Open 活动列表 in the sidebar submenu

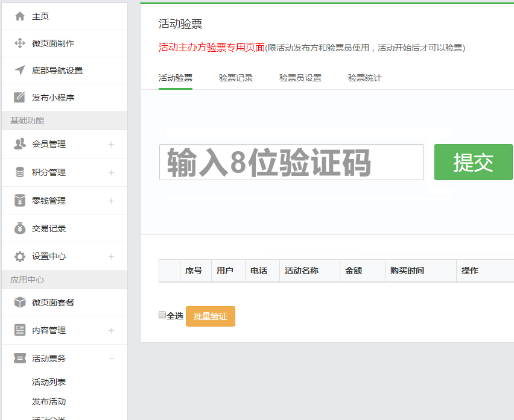[x=49, y=382]
